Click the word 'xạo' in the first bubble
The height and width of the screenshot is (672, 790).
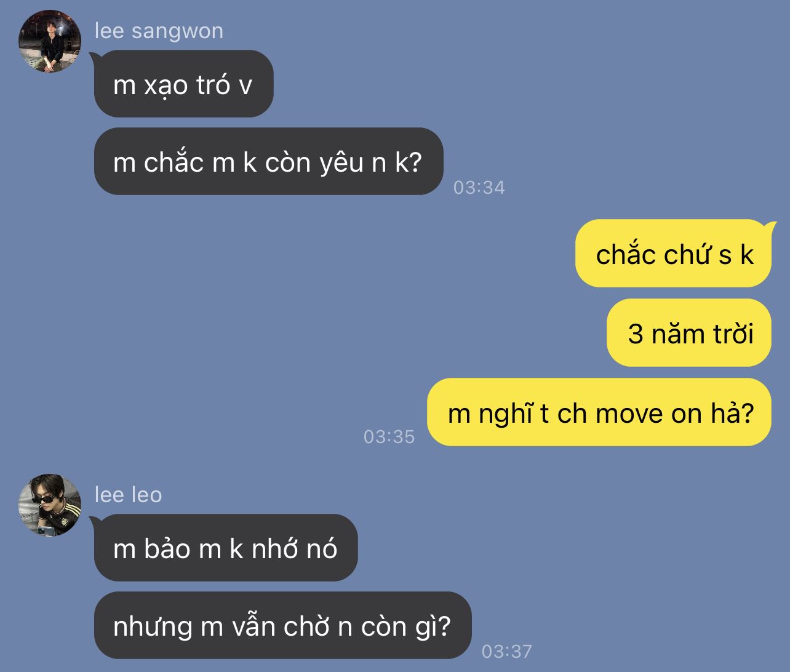166,86
